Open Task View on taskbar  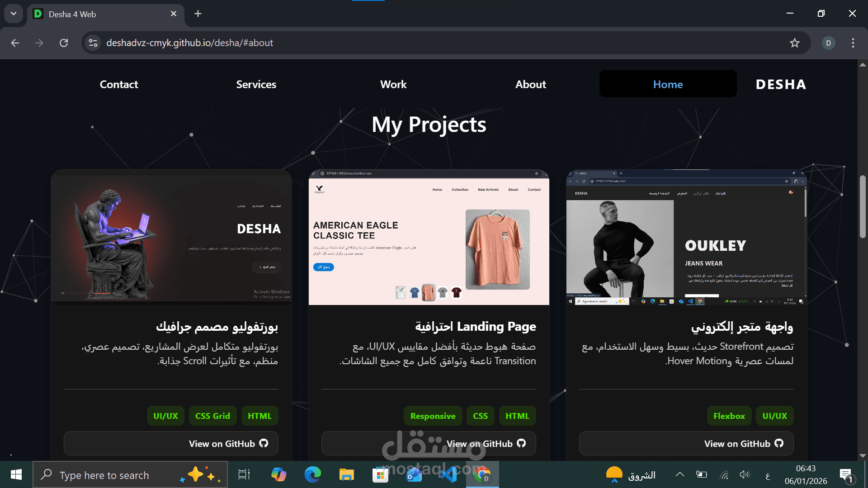coord(244,474)
